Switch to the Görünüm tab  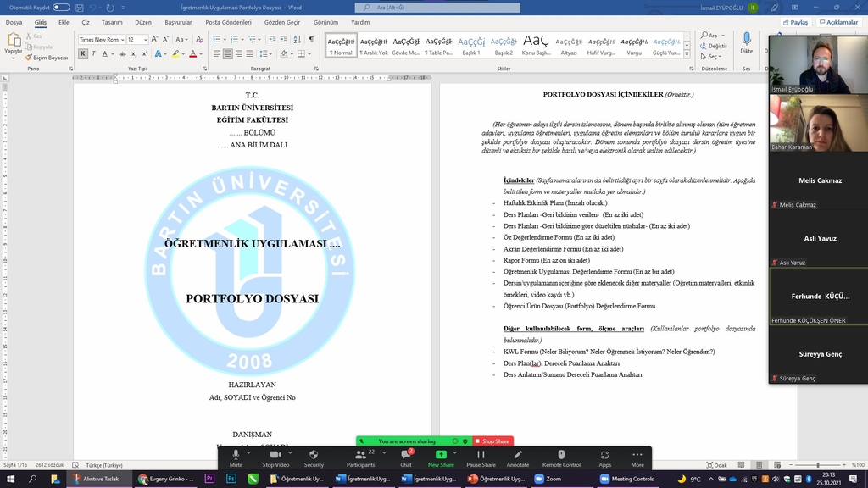coord(325,22)
